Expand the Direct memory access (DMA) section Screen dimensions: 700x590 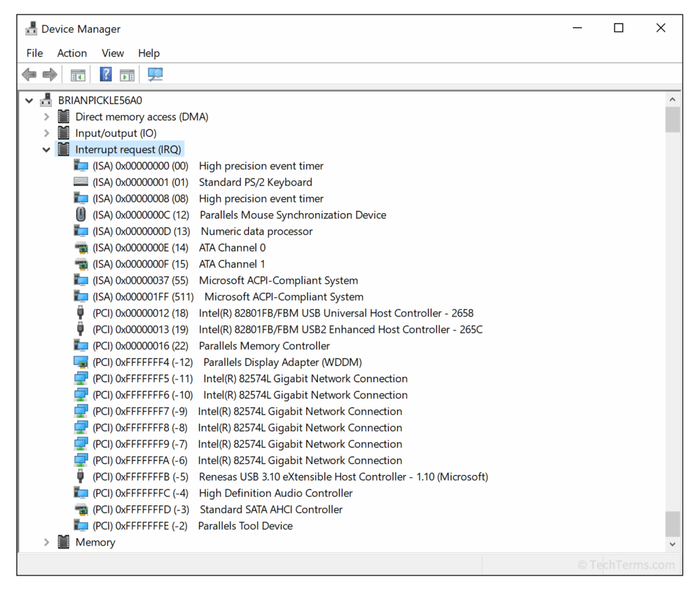click(46, 116)
